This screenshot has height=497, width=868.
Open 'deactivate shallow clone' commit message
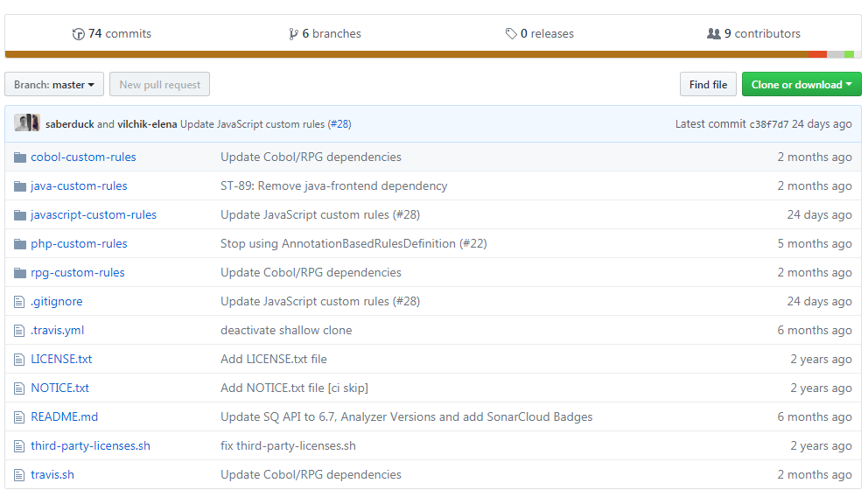pos(286,330)
